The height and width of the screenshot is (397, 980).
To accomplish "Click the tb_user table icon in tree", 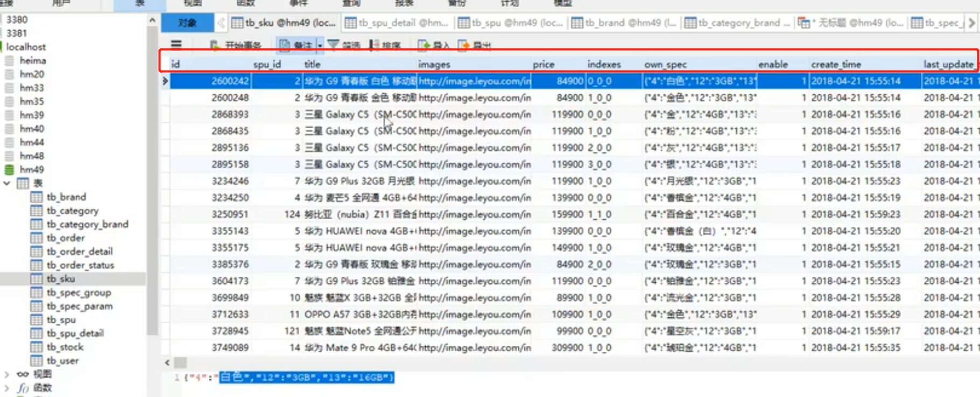I will 37,360.
